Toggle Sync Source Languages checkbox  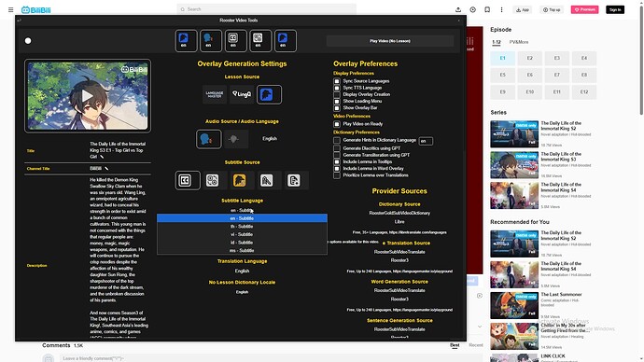click(x=337, y=81)
